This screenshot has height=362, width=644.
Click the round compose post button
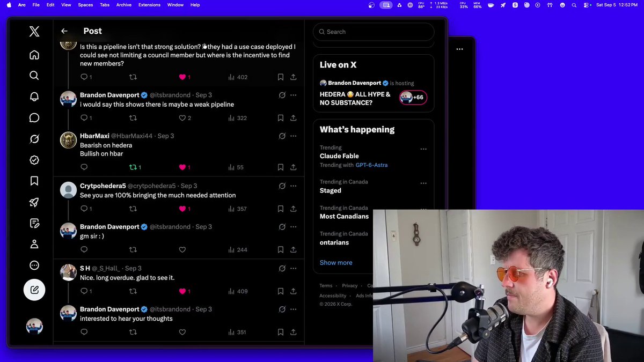pos(34,290)
